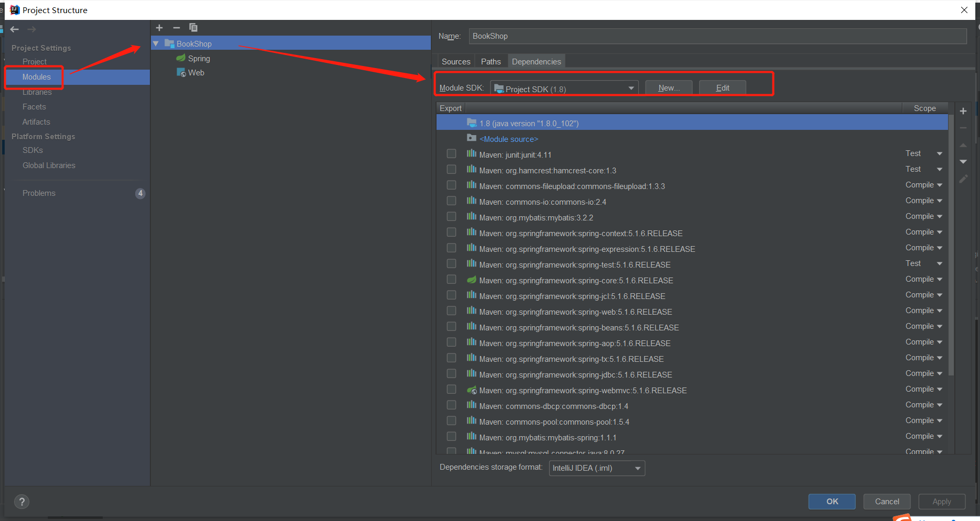
Task: Move dependency up arrow icon
Action: point(963,145)
